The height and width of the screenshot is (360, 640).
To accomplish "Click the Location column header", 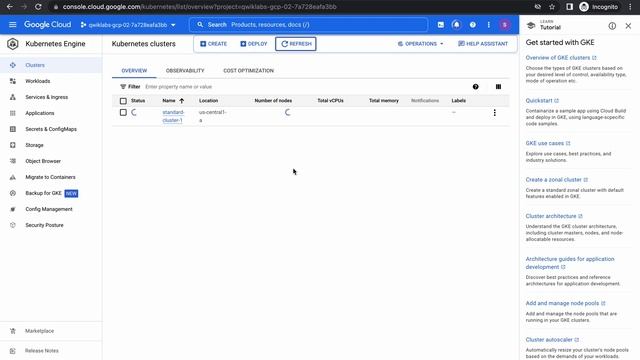I will [x=208, y=100].
